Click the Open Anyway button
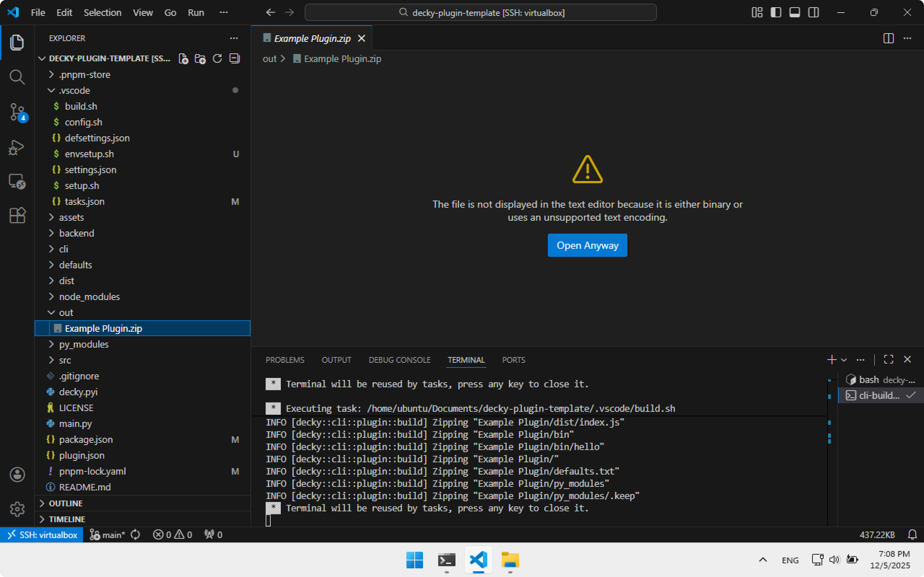This screenshot has height=577, width=924. pos(587,245)
